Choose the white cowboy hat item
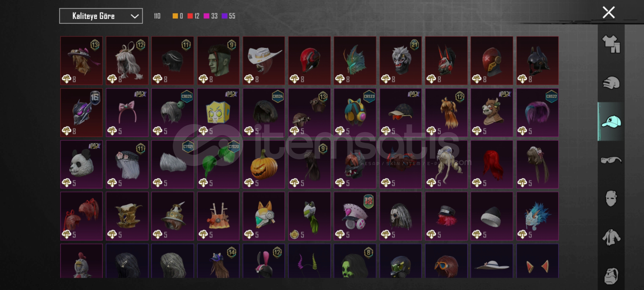 click(x=264, y=61)
